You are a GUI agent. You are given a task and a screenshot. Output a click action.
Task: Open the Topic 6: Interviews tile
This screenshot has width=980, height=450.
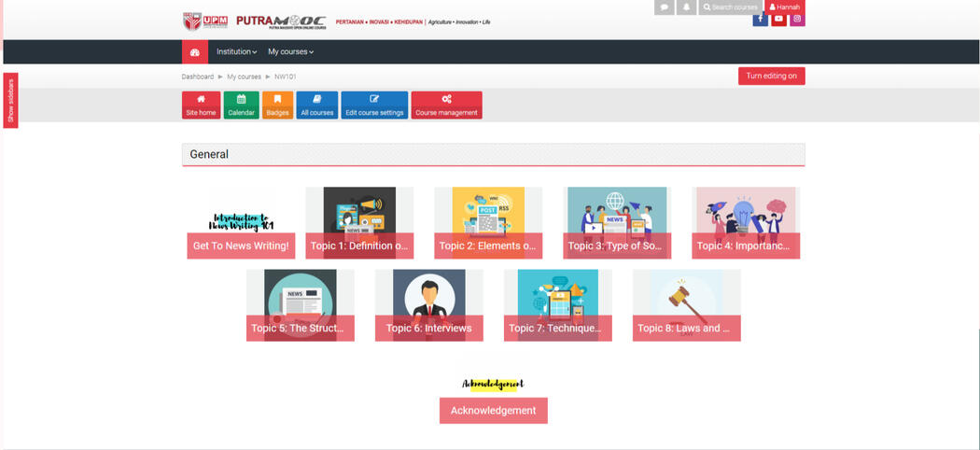coord(428,328)
